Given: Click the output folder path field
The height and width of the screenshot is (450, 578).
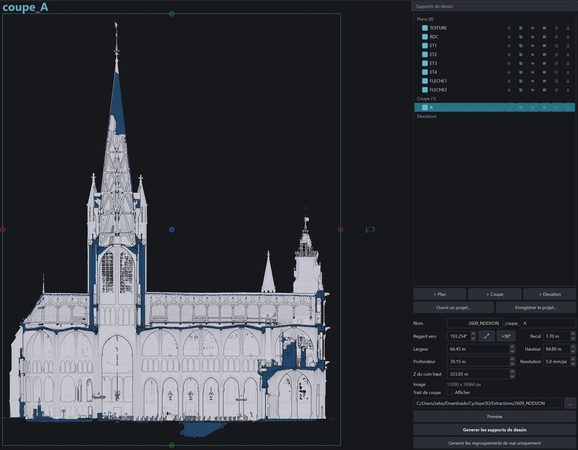Looking at the screenshot, I should click(x=488, y=404).
